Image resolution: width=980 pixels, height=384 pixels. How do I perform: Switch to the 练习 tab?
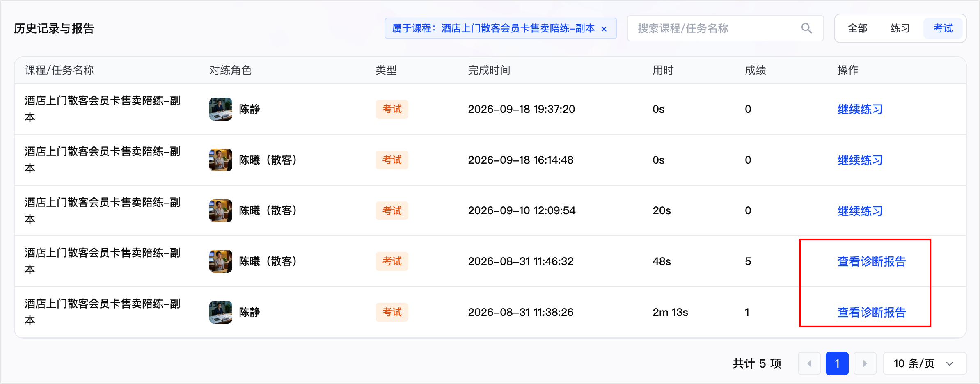[x=900, y=28]
